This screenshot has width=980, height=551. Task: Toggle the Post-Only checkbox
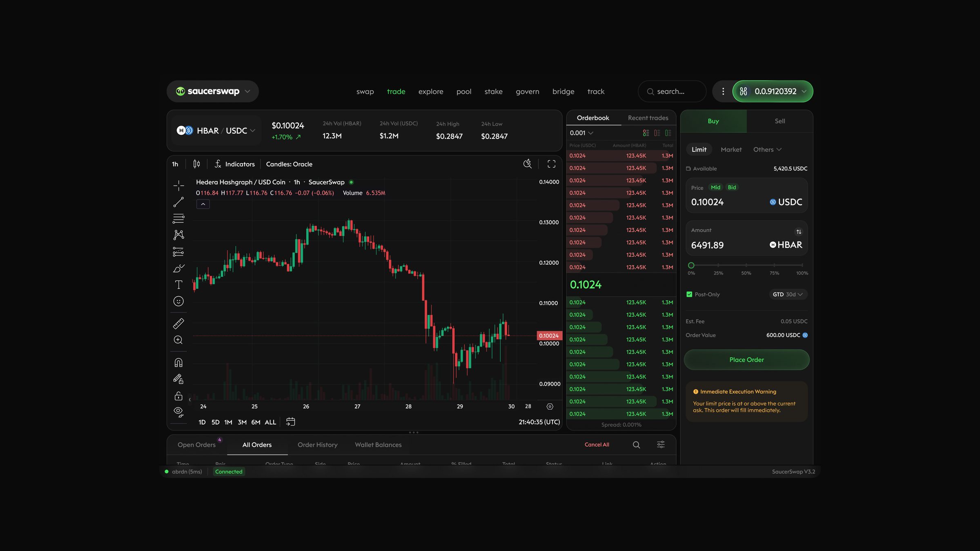pos(689,294)
